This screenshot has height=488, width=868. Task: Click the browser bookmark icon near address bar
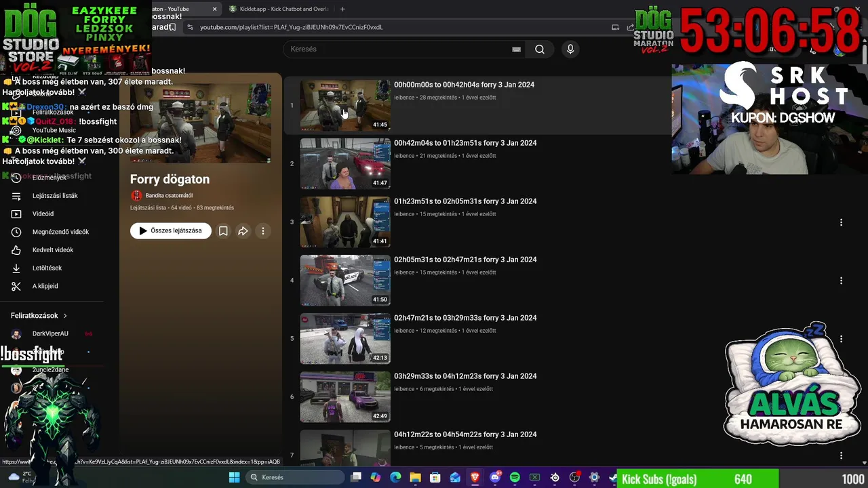pos(173,27)
